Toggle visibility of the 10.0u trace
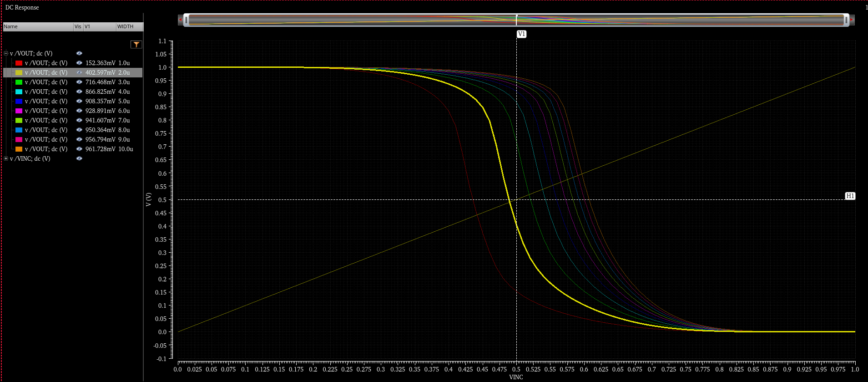The height and width of the screenshot is (382, 868). [x=79, y=149]
